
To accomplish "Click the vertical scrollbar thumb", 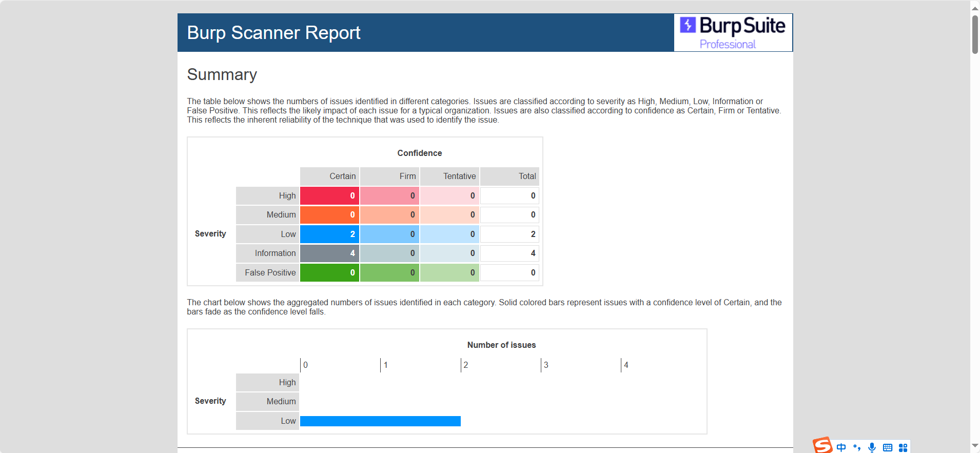I will click(975, 34).
